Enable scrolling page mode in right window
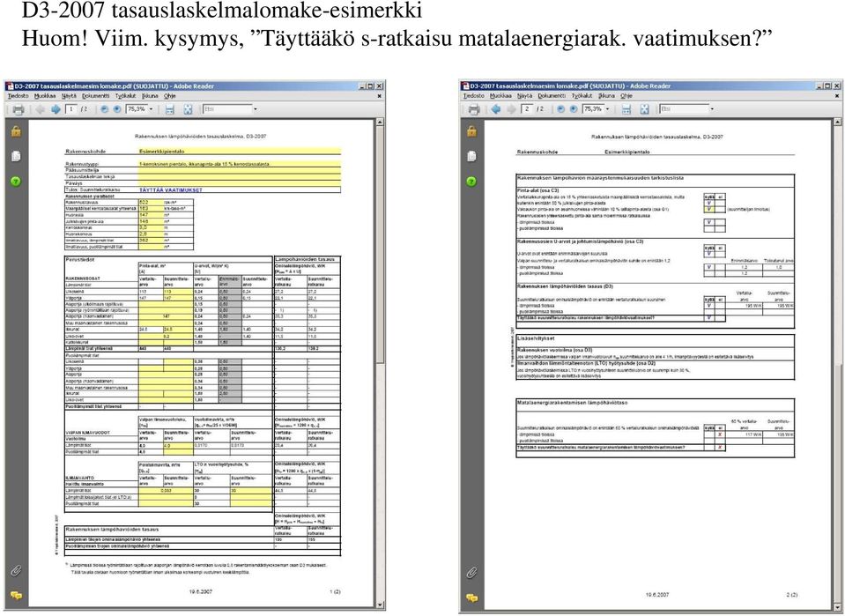 point(626,109)
